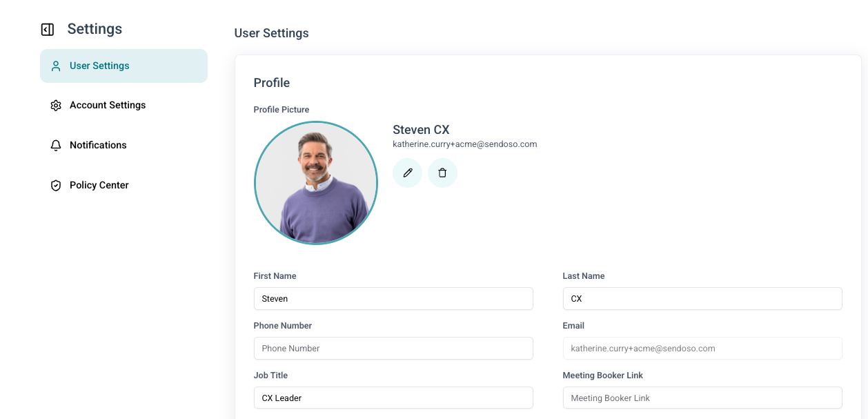This screenshot has height=419, width=868.
Task: Focus the Phone Number input field
Action: click(x=393, y=348)
